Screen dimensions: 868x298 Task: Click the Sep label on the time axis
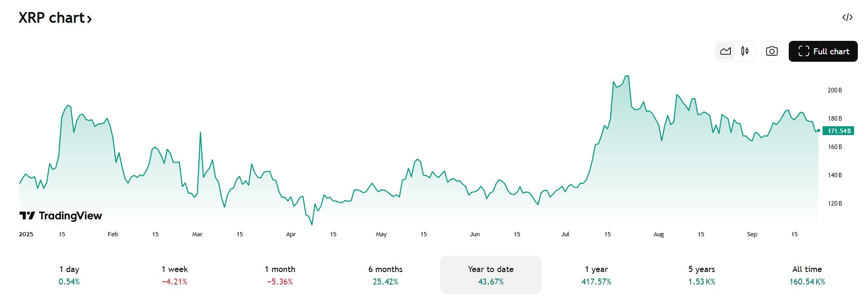tap(752, 234)
